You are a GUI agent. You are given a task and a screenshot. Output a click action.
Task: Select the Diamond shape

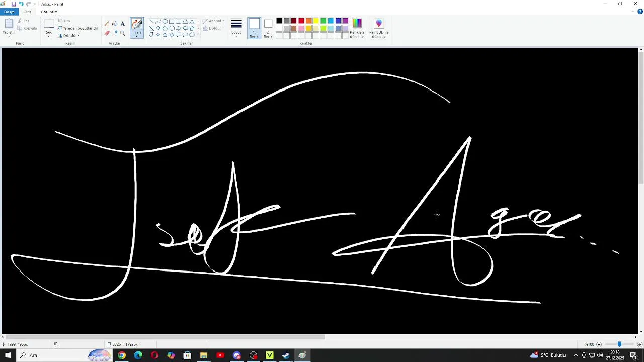tap(158, 28)
